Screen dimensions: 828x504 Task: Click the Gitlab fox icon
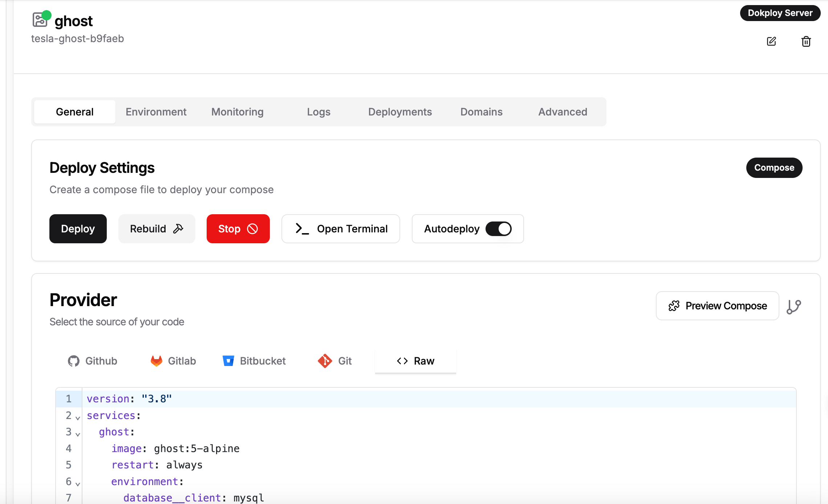(x=157, y=361)
